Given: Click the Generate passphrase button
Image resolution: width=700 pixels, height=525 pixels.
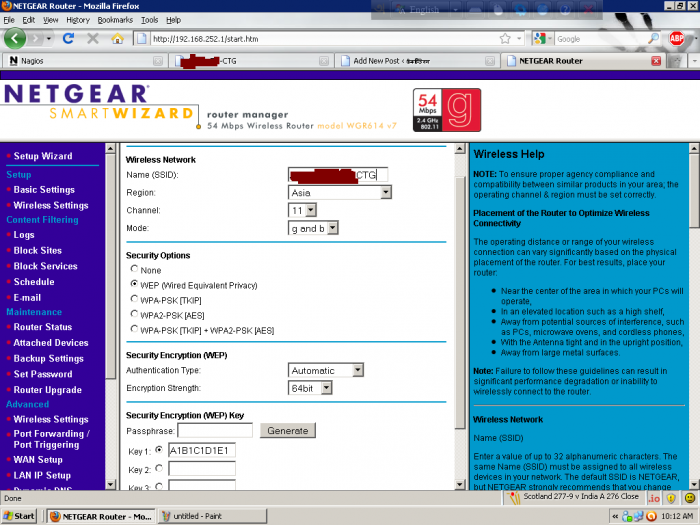Looking at the screenshot, I should pos(288,430).
